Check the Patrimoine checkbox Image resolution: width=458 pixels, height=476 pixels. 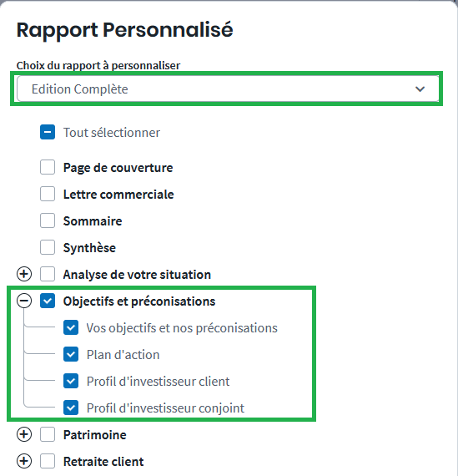coord(48,434)
